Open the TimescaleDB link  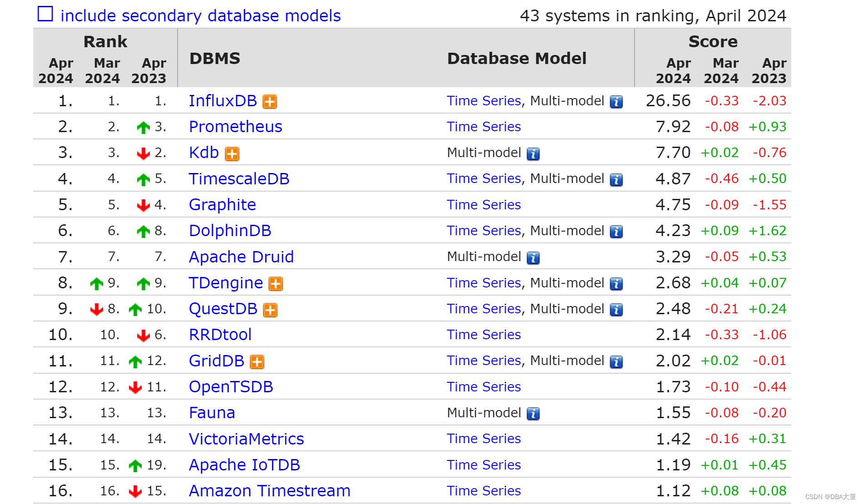click(239, 179)
